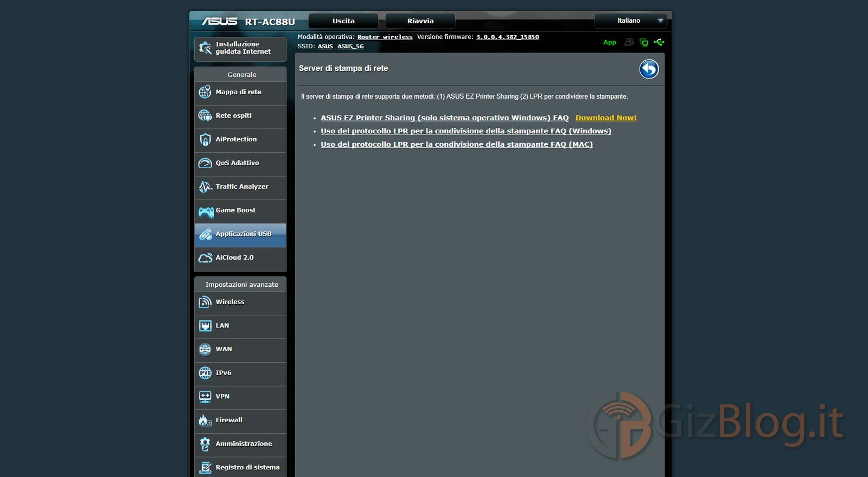This screenshot has width=868, height=477.
Task: Click the Amministrazione gear icon
Action: 205,444
